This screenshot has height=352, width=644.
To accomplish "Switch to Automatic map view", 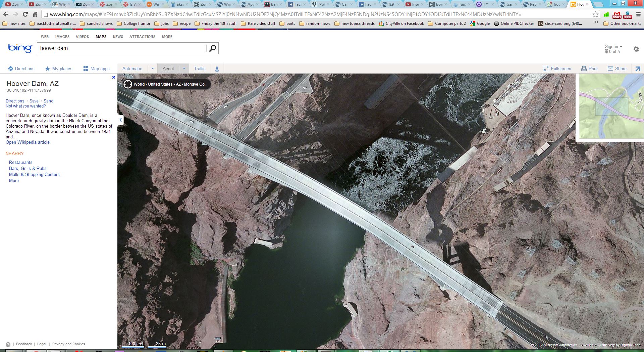I will point(132,69).
